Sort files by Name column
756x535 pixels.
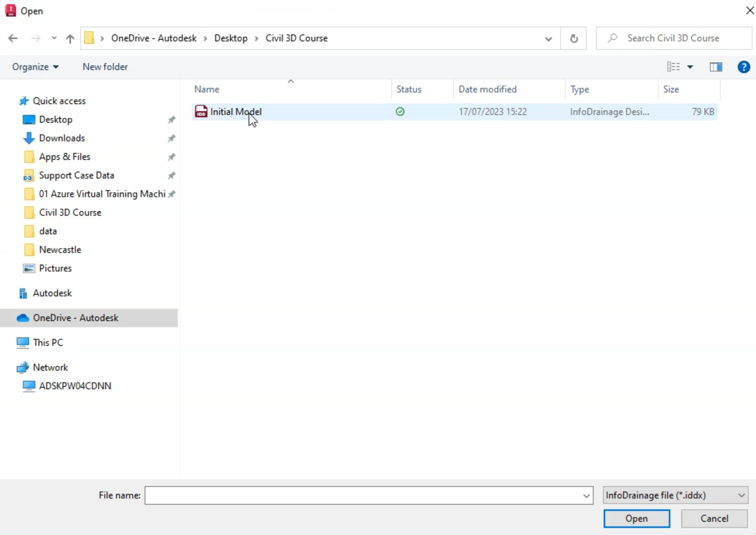click(207, 89)
